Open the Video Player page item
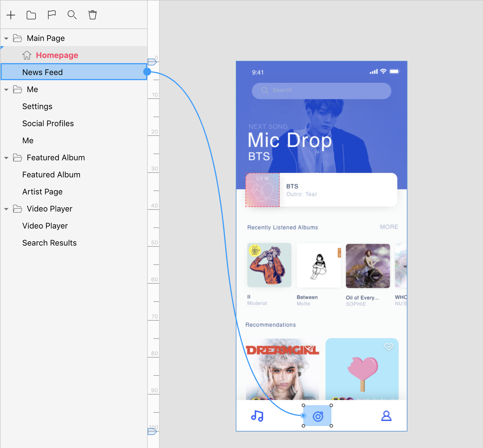Screen dimensions: 483x448 (74, 226)
